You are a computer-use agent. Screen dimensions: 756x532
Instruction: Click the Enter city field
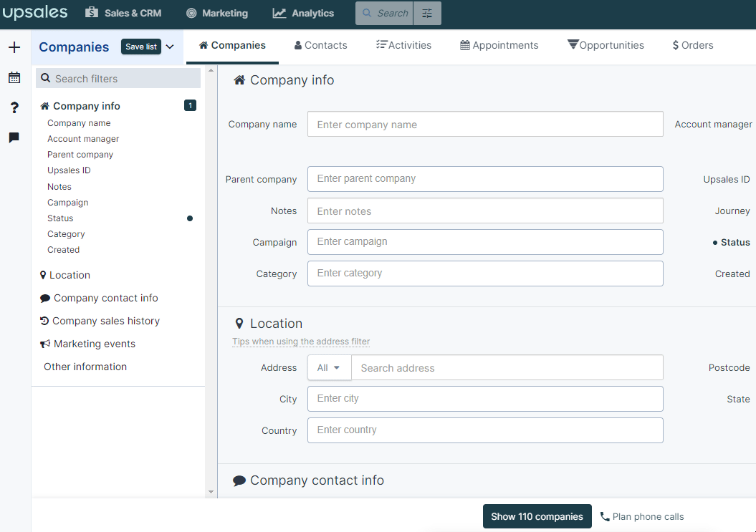(486, 399)
